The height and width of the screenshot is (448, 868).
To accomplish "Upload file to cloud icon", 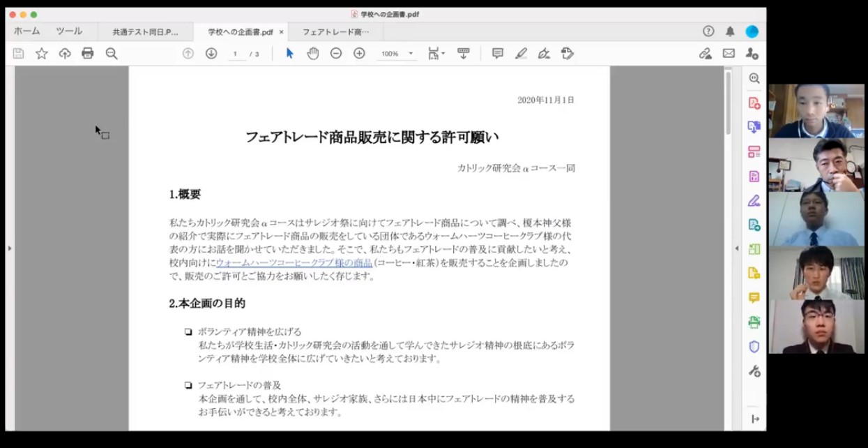I will pyautogui.click(x=65, y=54).
